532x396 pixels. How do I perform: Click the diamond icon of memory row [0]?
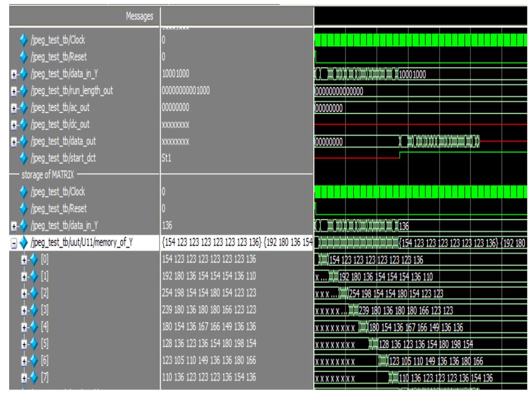click(34, 259)
